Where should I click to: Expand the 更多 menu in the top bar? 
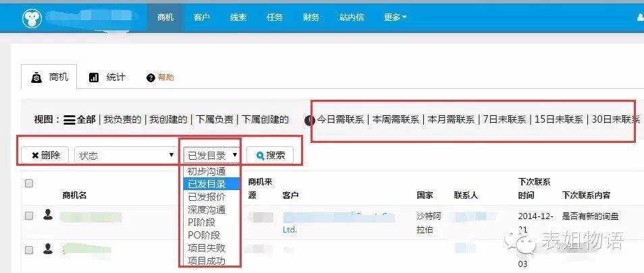click(395, 18)
